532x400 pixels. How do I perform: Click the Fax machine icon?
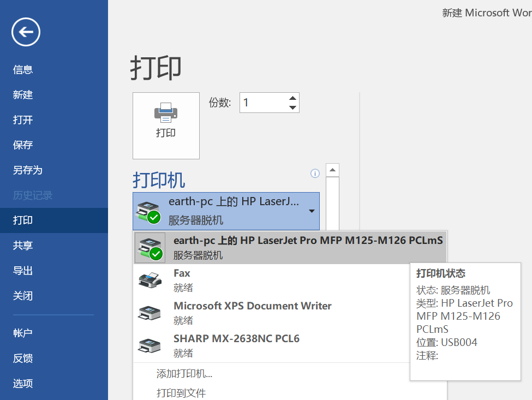pos(150,280)
